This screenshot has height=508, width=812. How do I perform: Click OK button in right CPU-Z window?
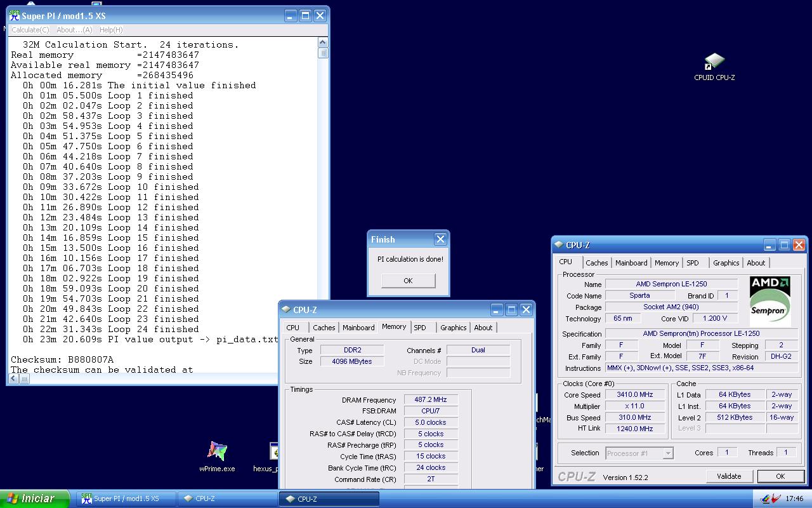[780, 476]
